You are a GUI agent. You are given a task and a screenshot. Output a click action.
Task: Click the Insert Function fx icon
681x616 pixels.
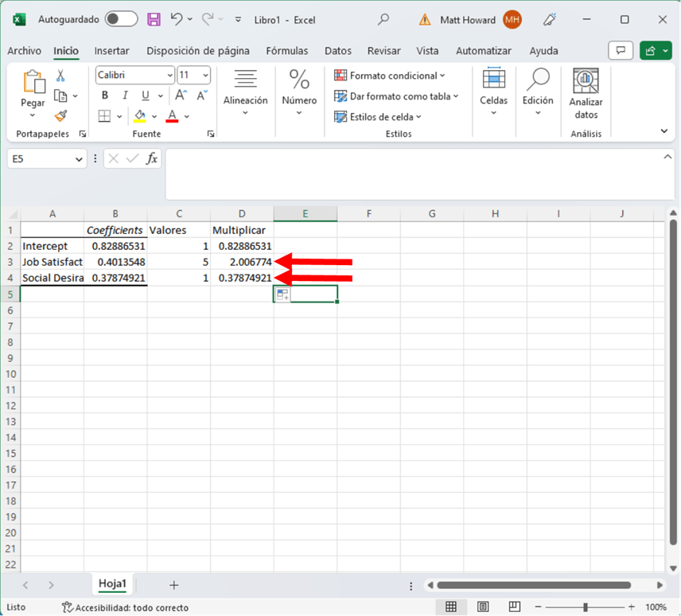151,158
